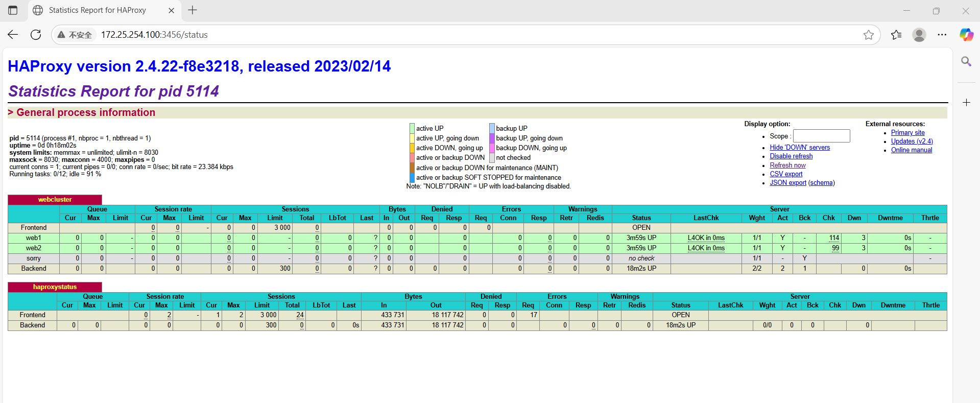The height and width of the screenshot is (403, 980).
Task: Click web1 check count 114
Action: 834,238
